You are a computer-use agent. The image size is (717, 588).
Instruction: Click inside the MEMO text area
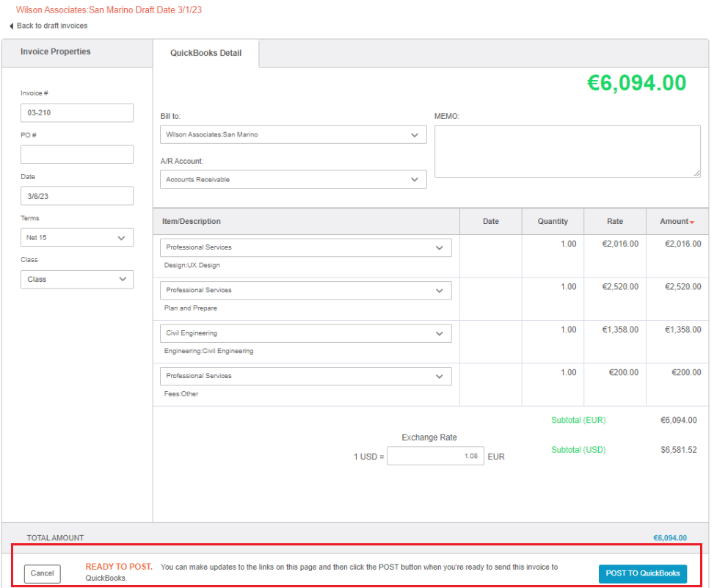point(567,151)
